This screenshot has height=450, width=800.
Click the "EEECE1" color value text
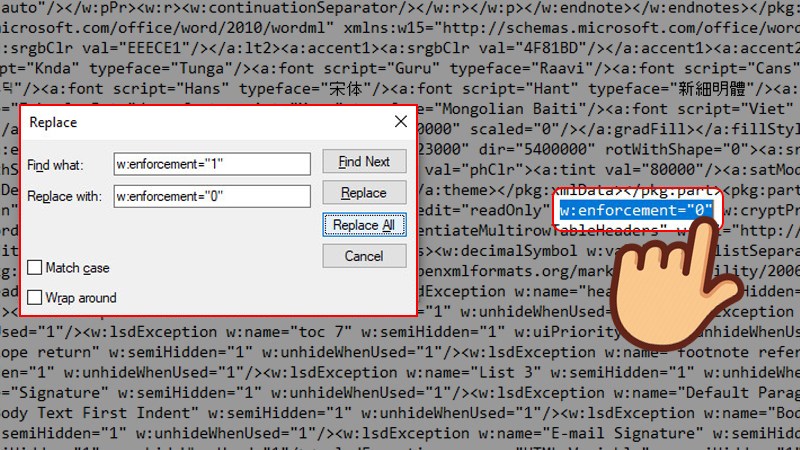(187, 47)
